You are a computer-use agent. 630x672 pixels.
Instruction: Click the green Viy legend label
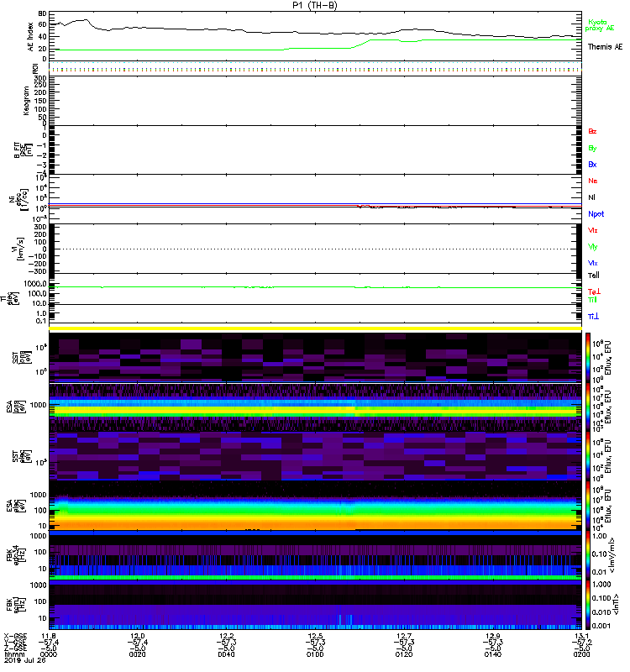[593, 247]
